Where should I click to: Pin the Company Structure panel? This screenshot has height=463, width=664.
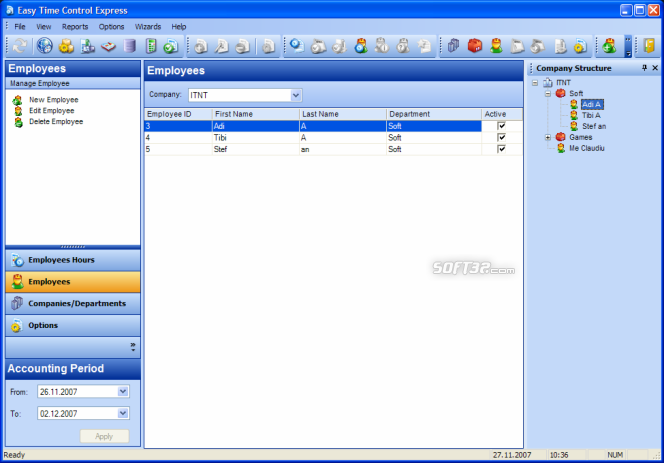pos(645,68)
